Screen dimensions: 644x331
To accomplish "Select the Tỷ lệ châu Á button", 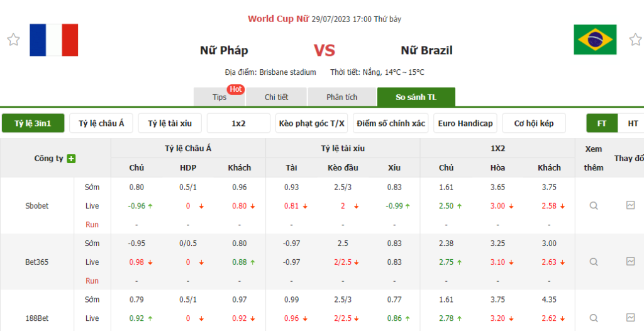I will 101,123.
